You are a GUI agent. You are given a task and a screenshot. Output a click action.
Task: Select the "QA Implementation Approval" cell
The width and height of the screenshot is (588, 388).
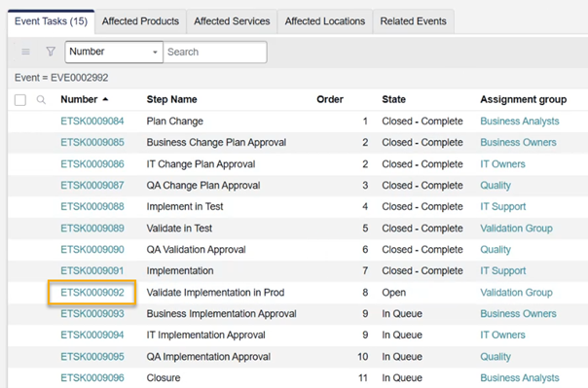tap(208, 357)
